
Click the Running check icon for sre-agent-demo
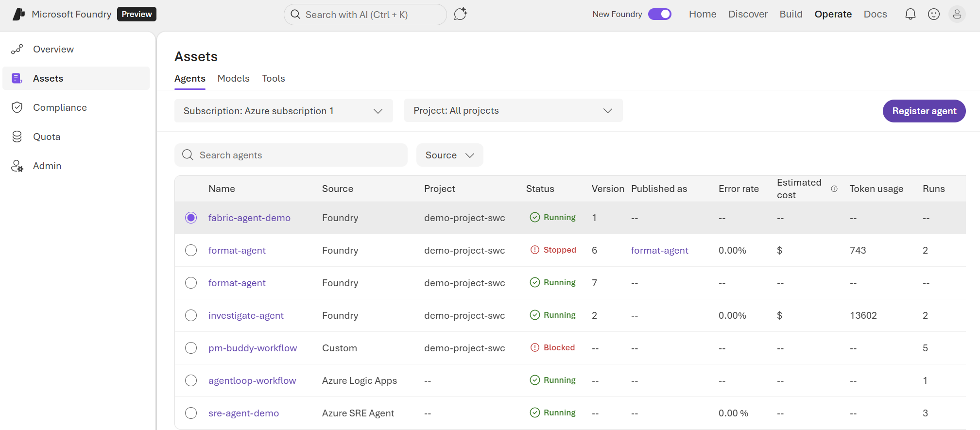pyautogui.click(x=535, y=413)
